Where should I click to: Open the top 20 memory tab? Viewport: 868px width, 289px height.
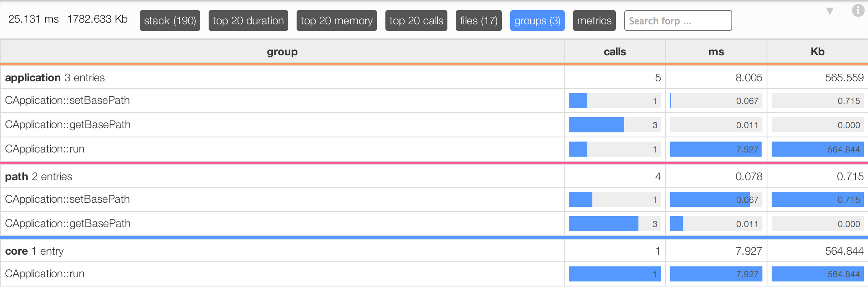(x=337, y=21)
